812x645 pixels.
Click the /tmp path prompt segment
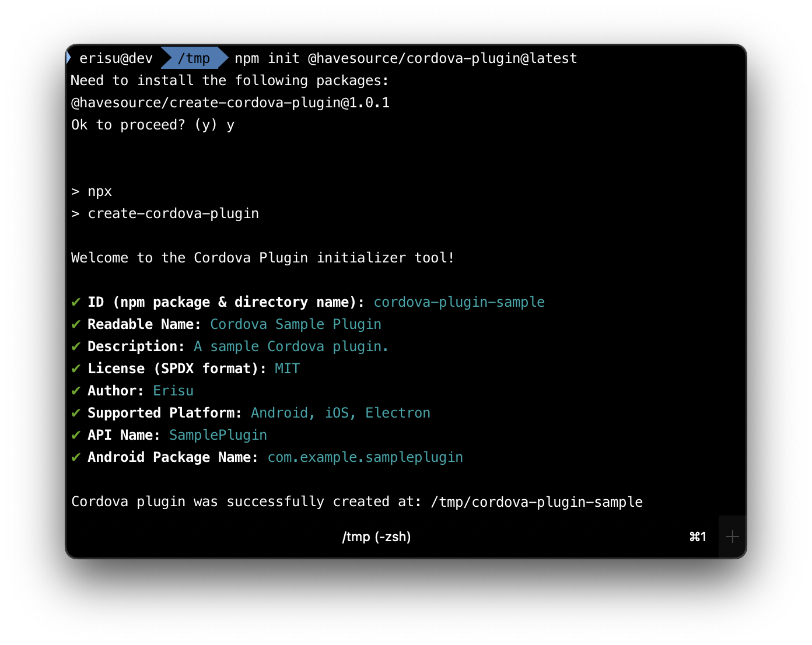[194, 58]
